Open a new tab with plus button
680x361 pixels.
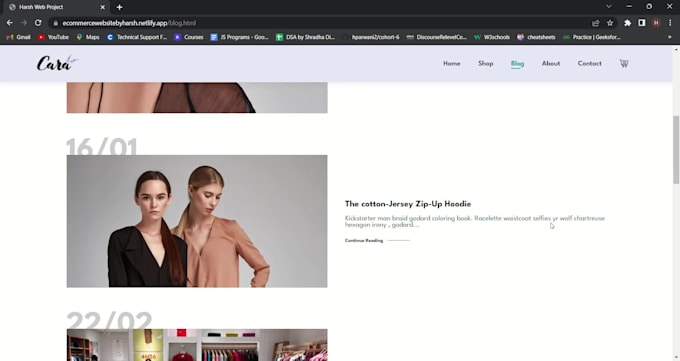click(x=119, y=7)
